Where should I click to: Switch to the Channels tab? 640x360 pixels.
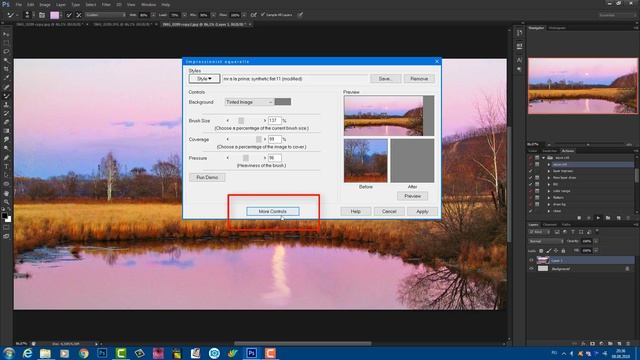(x=549, y=224)
